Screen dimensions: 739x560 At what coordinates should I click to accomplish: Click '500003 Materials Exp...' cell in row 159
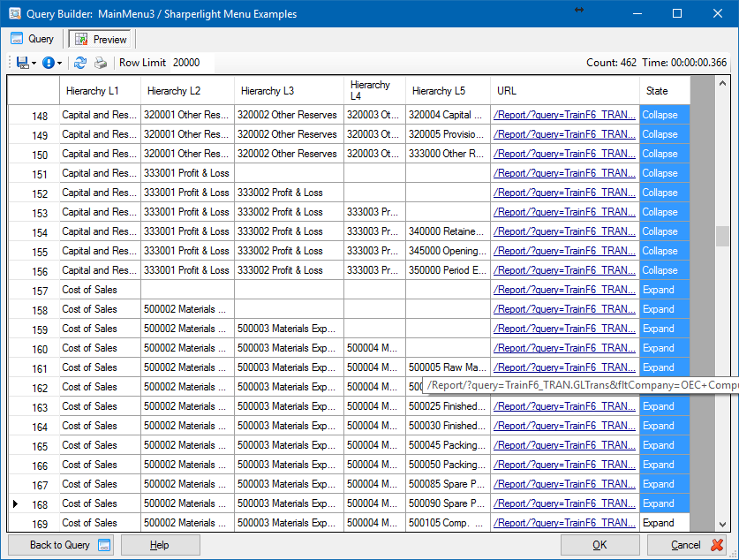pos(289,329)
